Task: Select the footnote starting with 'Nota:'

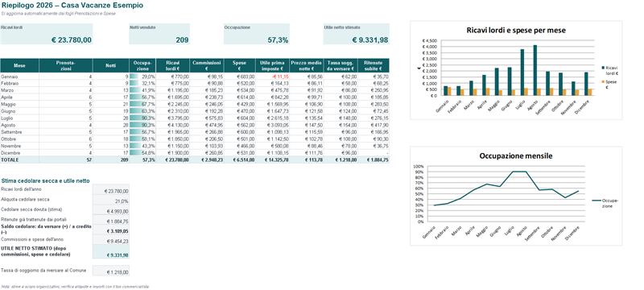Action: [x=75, y=286]
